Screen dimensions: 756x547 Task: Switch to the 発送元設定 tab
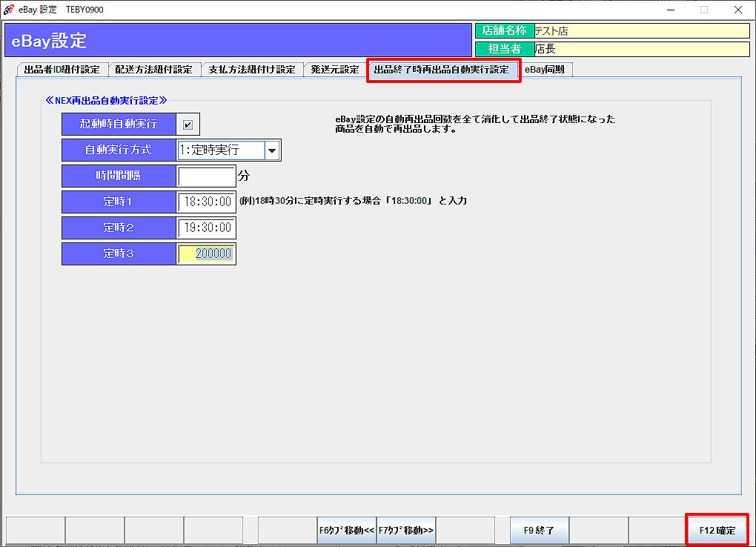pyautogui.click(x=335, y=70)
